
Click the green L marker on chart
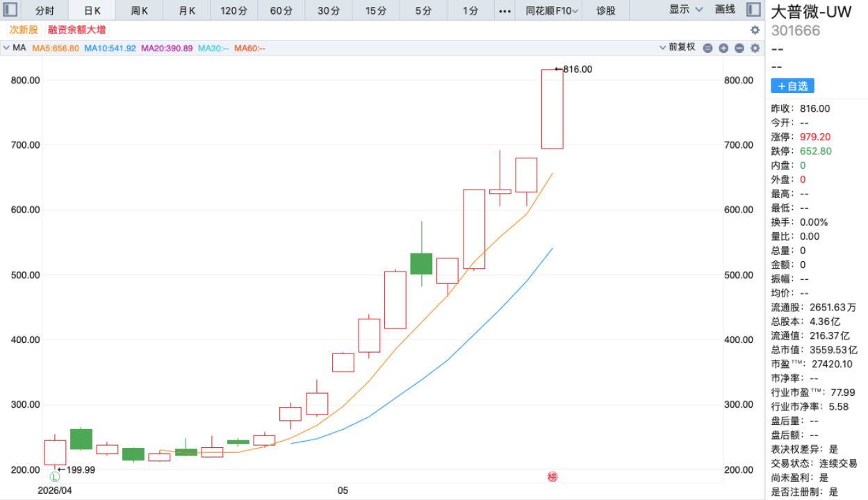click(55, 476)
